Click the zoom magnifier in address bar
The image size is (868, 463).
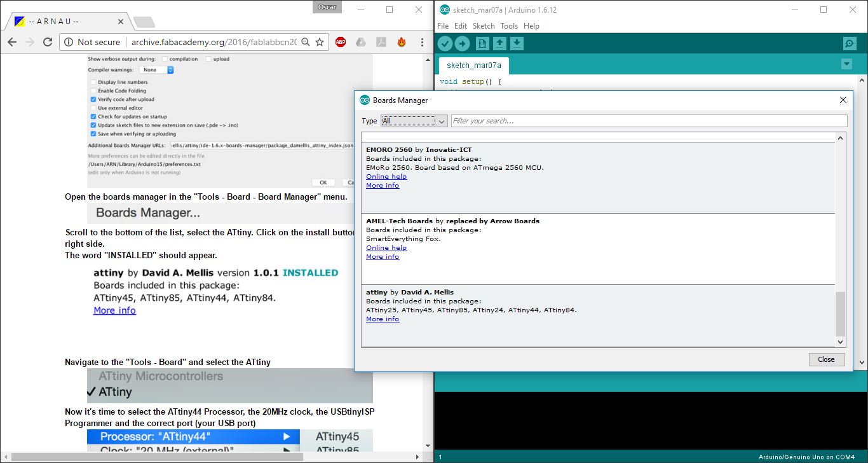point(306,42)
